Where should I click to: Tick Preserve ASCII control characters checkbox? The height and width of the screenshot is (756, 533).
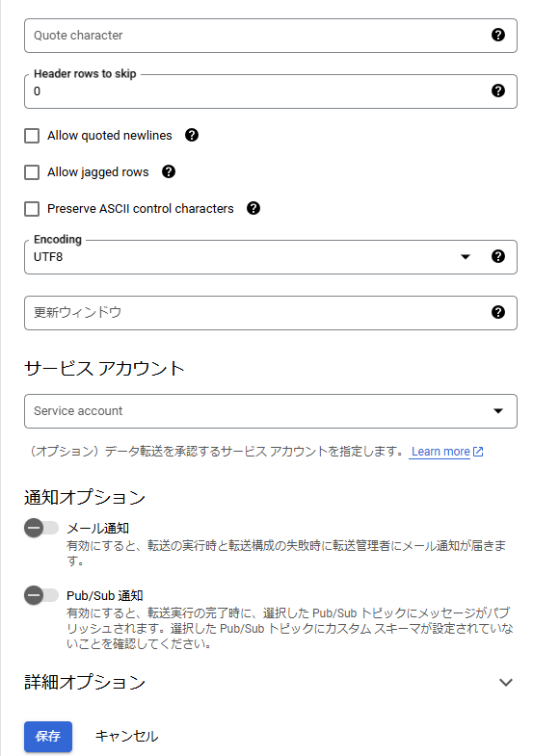(x=32, y=209)
